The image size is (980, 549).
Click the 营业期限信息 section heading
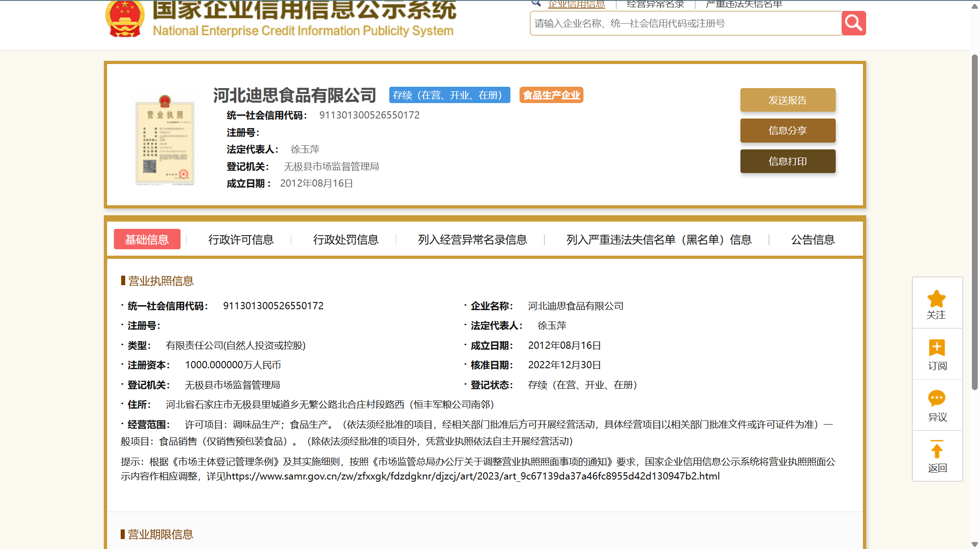pos(161,534)
